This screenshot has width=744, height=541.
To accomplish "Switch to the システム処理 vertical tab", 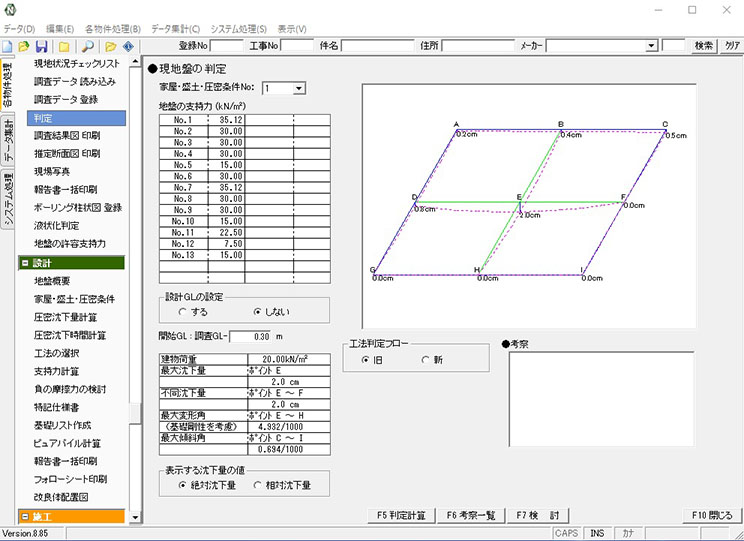I will coord(8,200).
